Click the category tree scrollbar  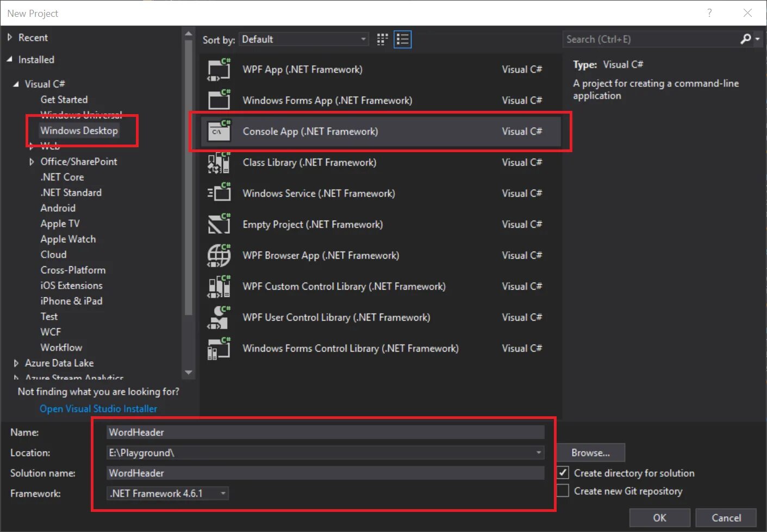[189, 177]
